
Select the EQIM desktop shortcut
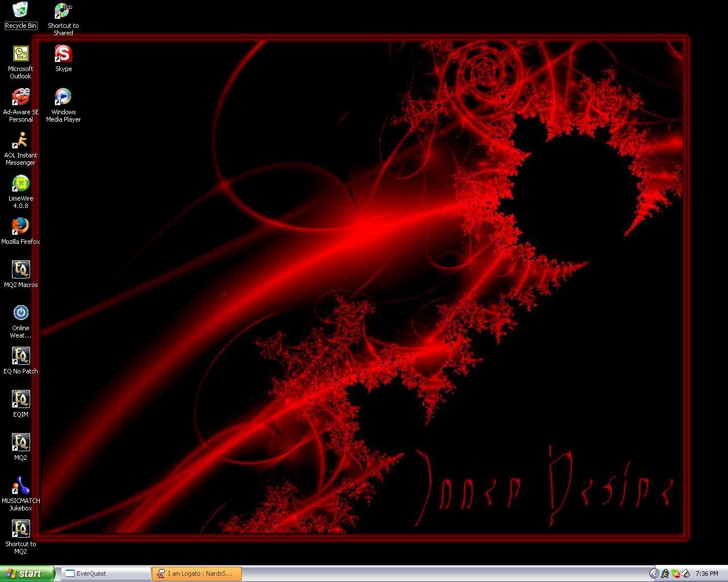(20, 404)
